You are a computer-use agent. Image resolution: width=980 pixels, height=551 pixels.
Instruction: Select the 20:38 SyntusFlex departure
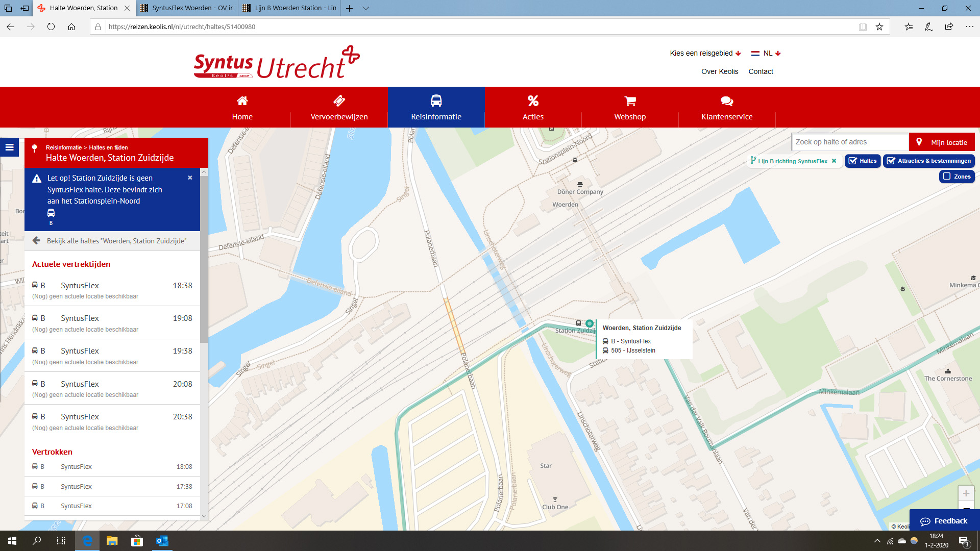pyautogui.click(x=112, y=421)
